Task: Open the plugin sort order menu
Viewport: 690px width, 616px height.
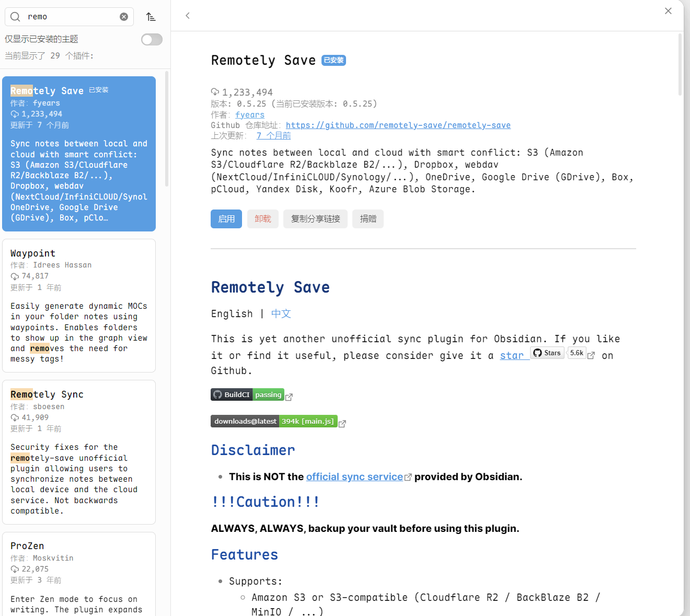Action: tap(151, 17)
